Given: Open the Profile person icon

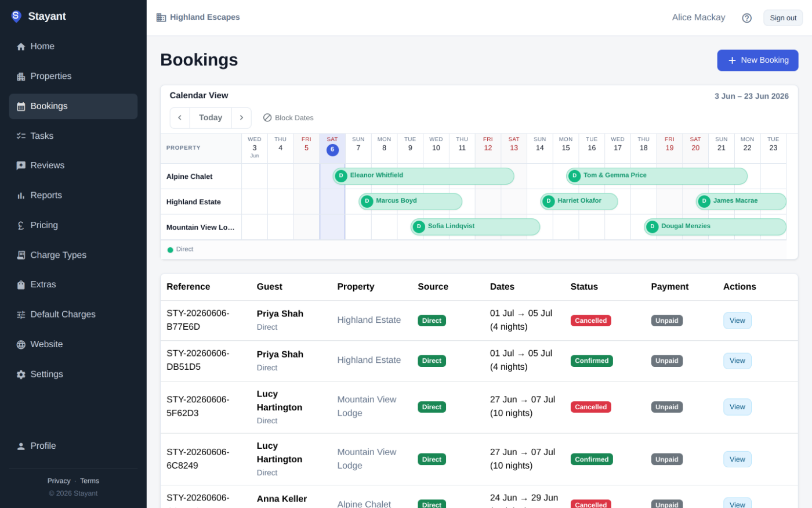Looking at the screenshot, I should click(x=21, y=446).
